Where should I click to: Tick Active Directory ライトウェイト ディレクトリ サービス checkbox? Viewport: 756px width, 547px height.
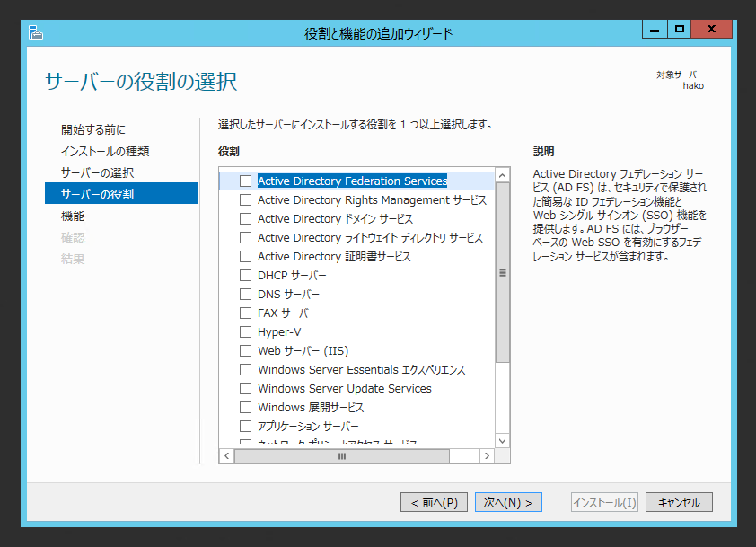[245, 237]
